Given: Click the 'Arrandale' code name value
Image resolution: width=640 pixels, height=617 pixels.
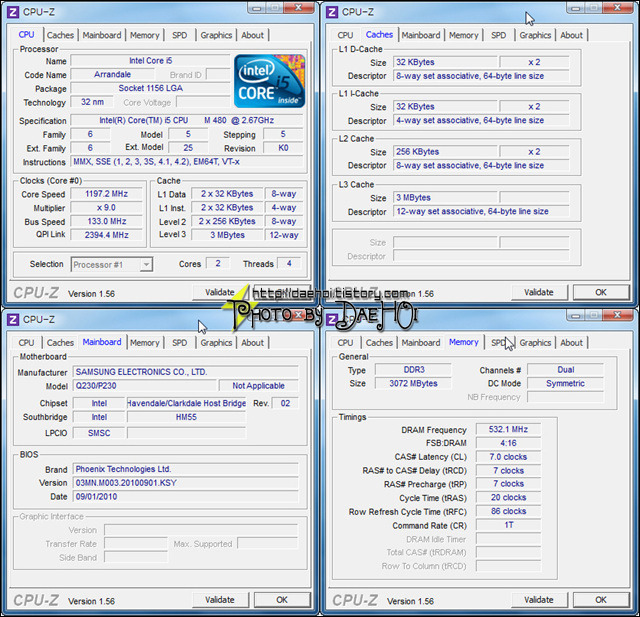Looking at the screenshot, I should pyautogui.click(x=113, y=74).
